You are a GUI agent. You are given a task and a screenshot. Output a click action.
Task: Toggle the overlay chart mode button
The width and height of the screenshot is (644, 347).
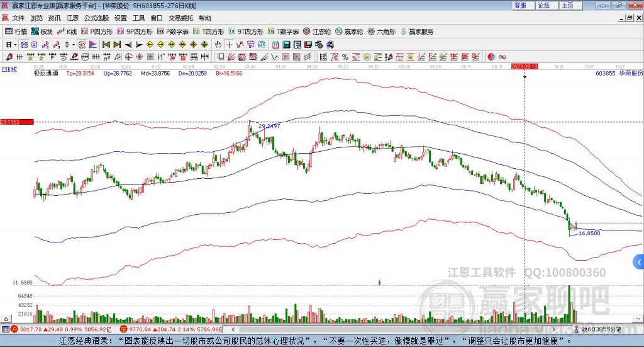(24, 45)
